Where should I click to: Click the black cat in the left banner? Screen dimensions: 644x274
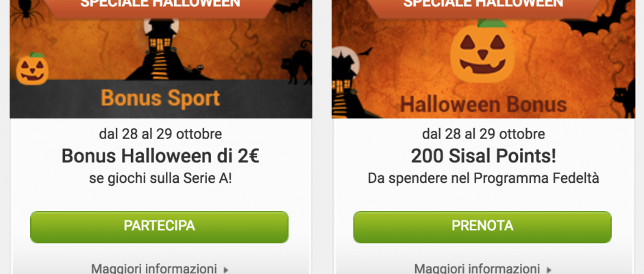(297, 62)
